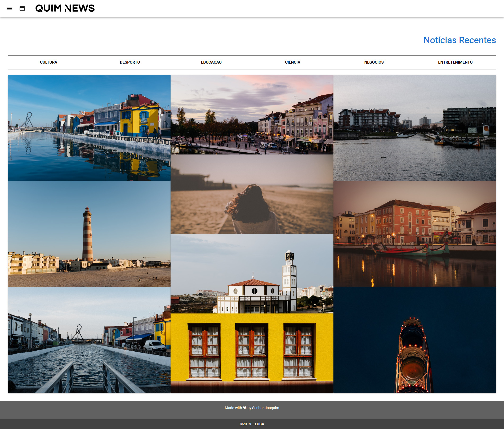Open the canal with footbridge railings photo

point(89,340)
